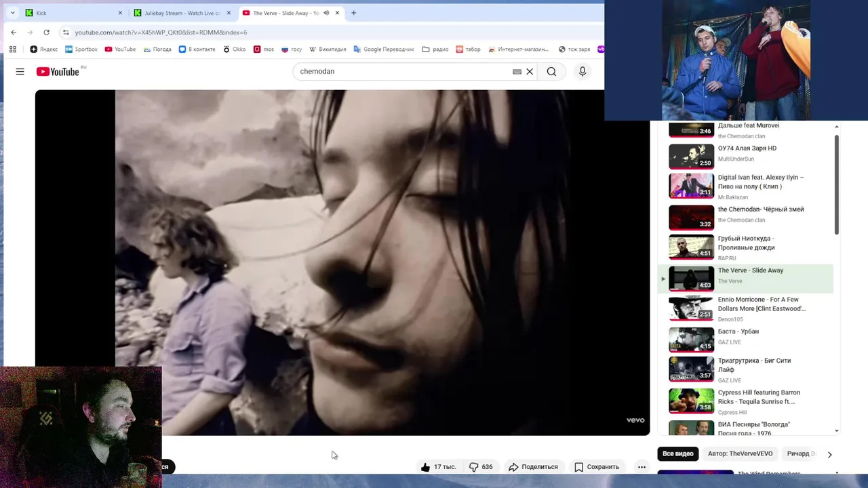Open госу bookmark
Image resolution: width=868 pixels, height=488 pixels.
click(x=292, y=49)
